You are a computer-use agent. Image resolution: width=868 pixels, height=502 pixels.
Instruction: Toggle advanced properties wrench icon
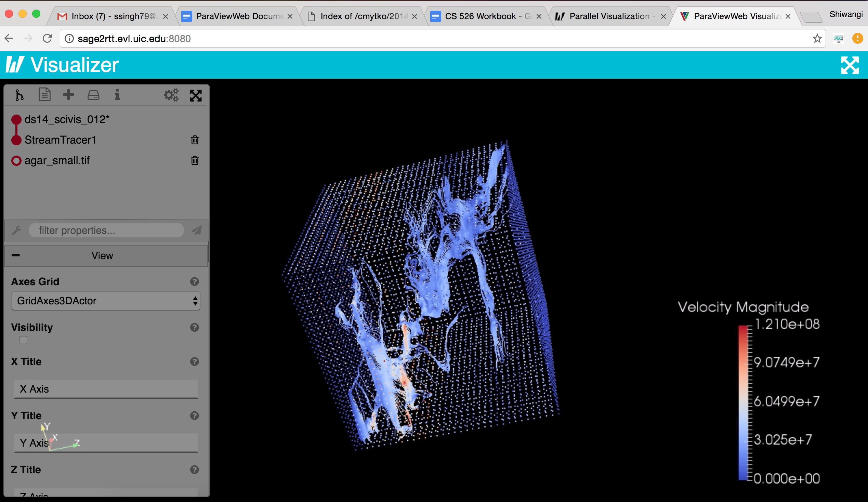click(16, 230)
